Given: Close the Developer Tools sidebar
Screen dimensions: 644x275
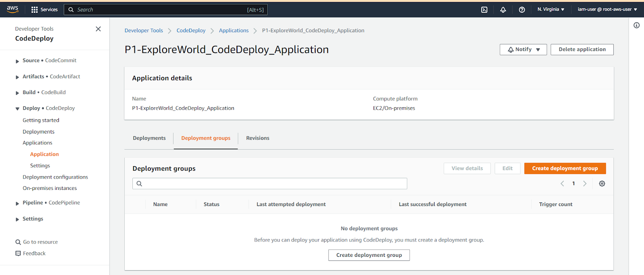Looking at the screenshot, I should pyautogui.click(x=98, y=29).
